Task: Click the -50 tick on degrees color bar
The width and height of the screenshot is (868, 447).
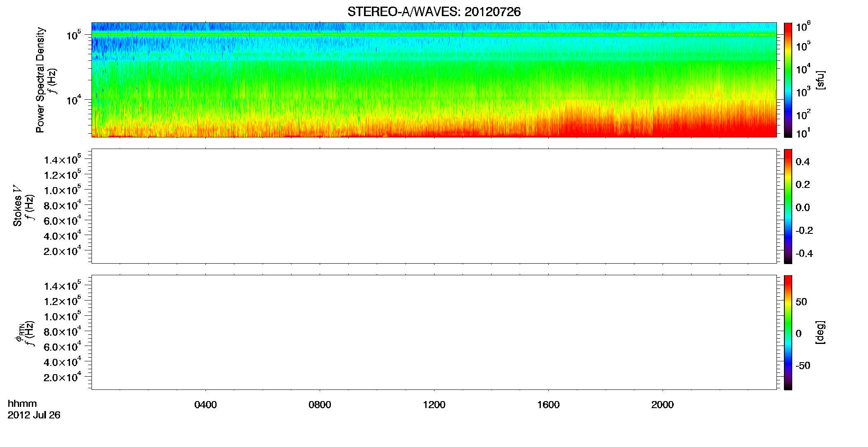Action: (x=803, y=365)
